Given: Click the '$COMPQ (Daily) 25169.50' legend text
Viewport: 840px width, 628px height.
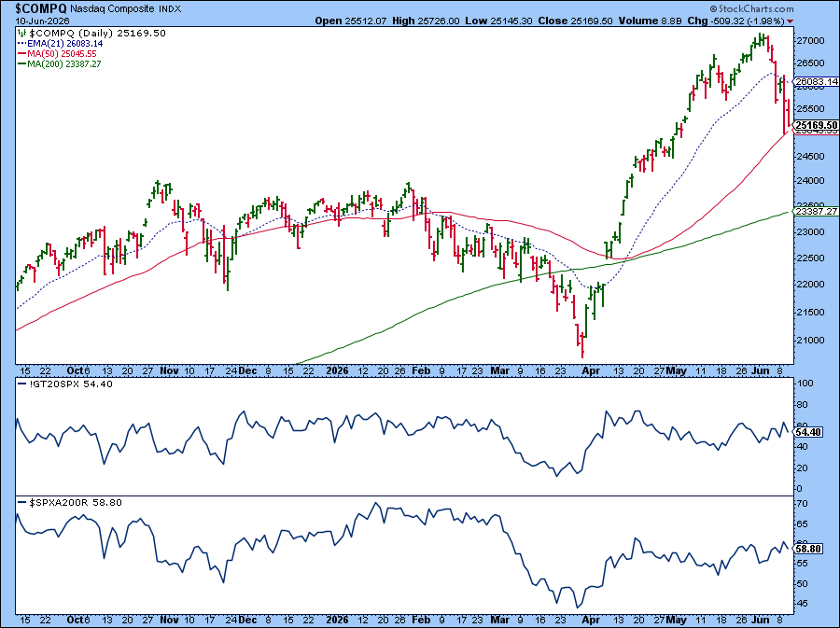Looking at the screenshot, I should coord(96,34).
